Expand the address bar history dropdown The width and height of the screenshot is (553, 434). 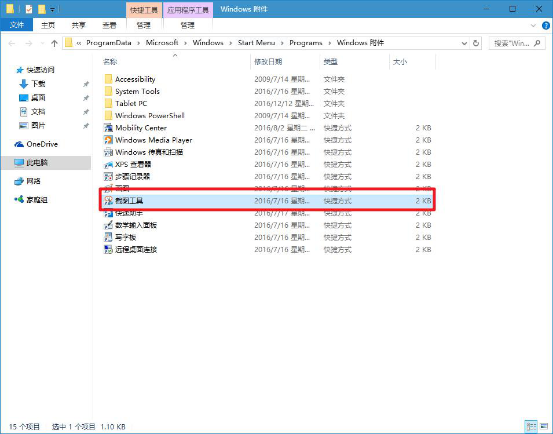(464, 43)
